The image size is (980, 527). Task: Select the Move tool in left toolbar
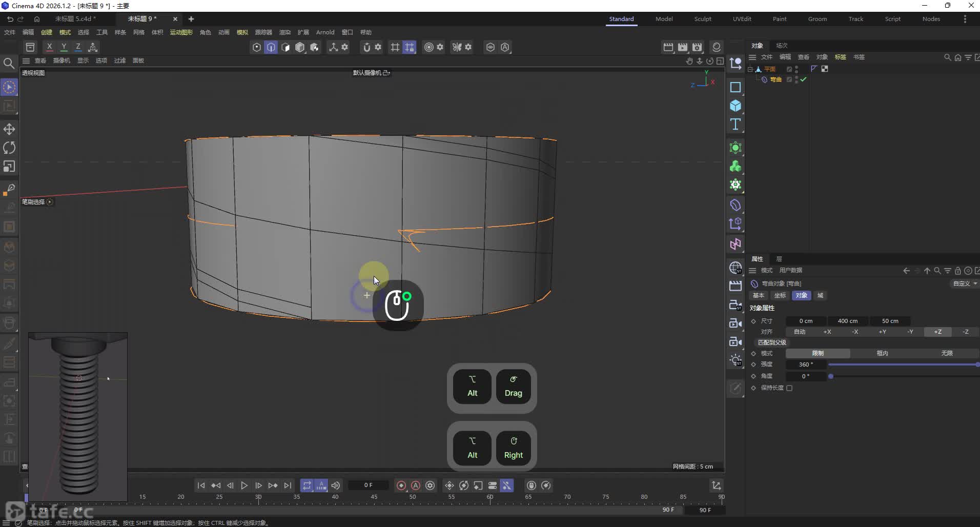9,129
